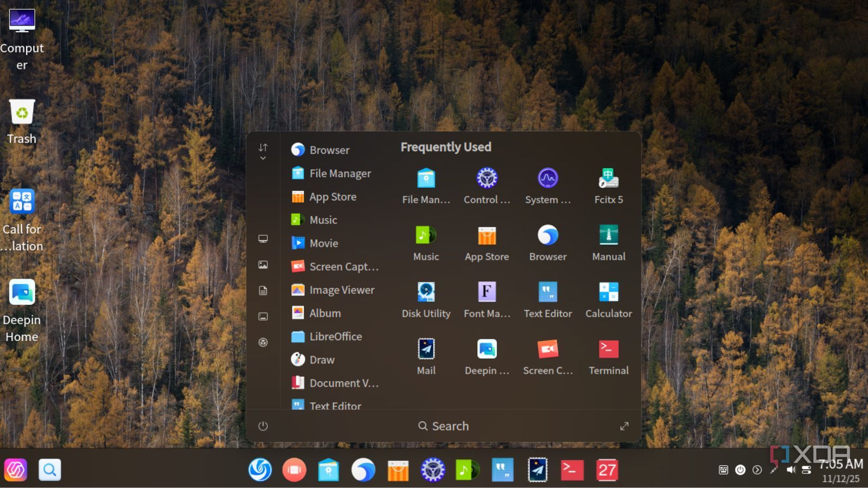Launch Font Manager app icon
The height and width of the screenshot is (488, 868).
(487, 299)
